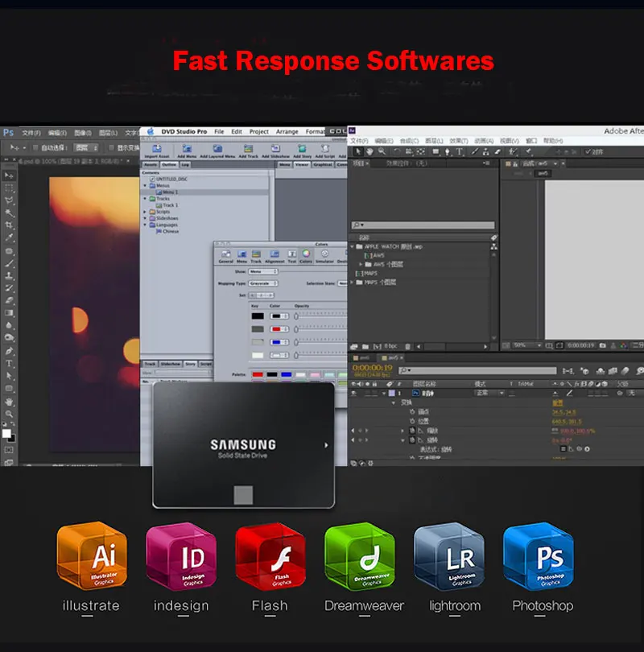Expand the MAPS folder in After Effects project
The width and height of the screenshot is (644, 652).
click(353, 283)
